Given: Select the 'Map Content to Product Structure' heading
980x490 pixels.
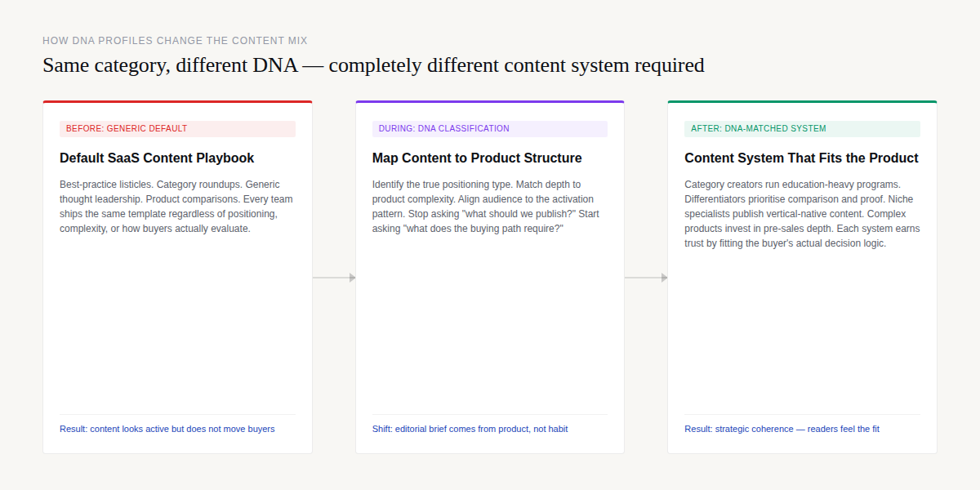Looking at the screenshot, I should (477, 158).
